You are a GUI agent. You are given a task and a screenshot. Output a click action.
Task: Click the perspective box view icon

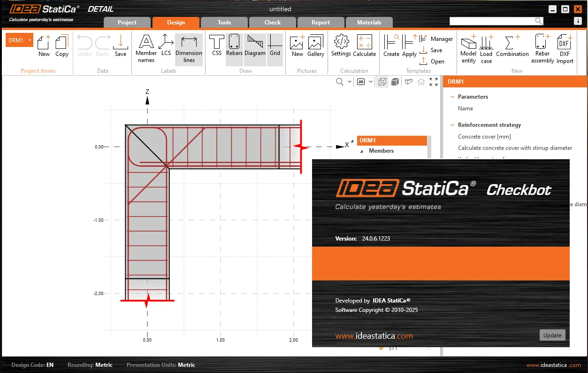408,82
